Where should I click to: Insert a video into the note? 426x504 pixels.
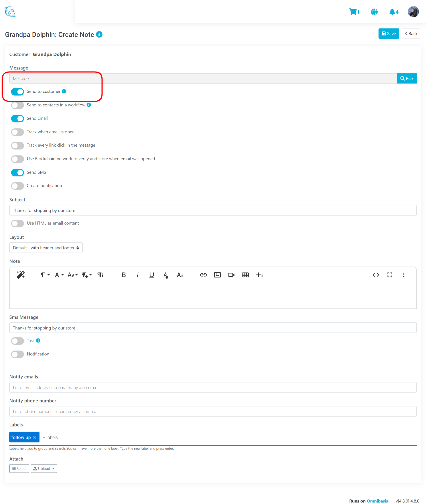(x=231, y=275)
